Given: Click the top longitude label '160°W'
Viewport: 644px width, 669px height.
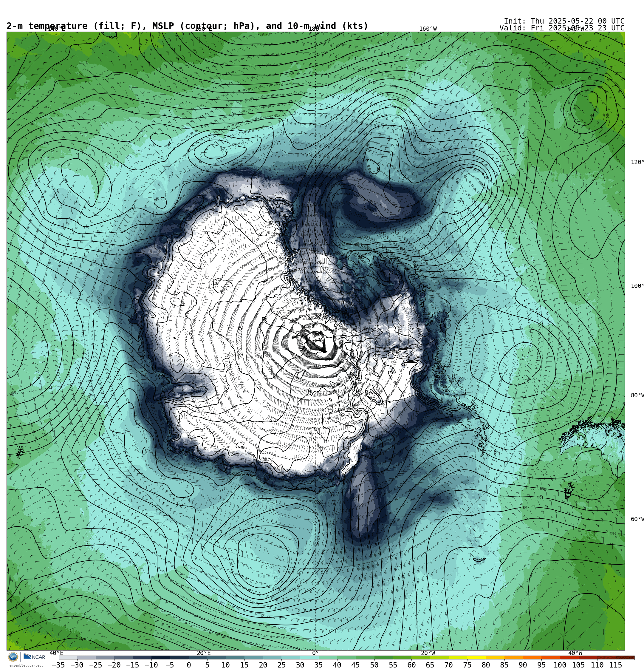Looking at the screenshot, I should [428, 29].
